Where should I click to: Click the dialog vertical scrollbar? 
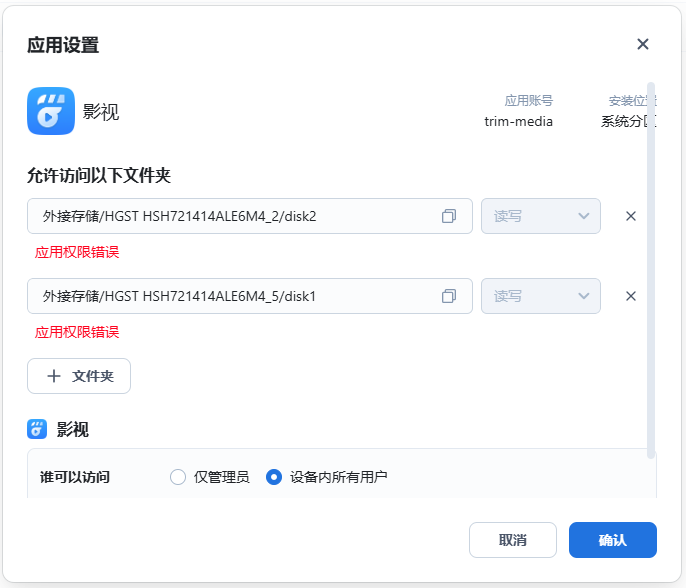pos(651,270)
